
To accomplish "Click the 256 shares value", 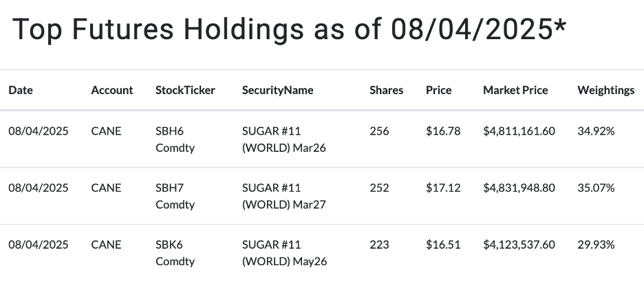I will pyautogui.click(x=379, y=131).
